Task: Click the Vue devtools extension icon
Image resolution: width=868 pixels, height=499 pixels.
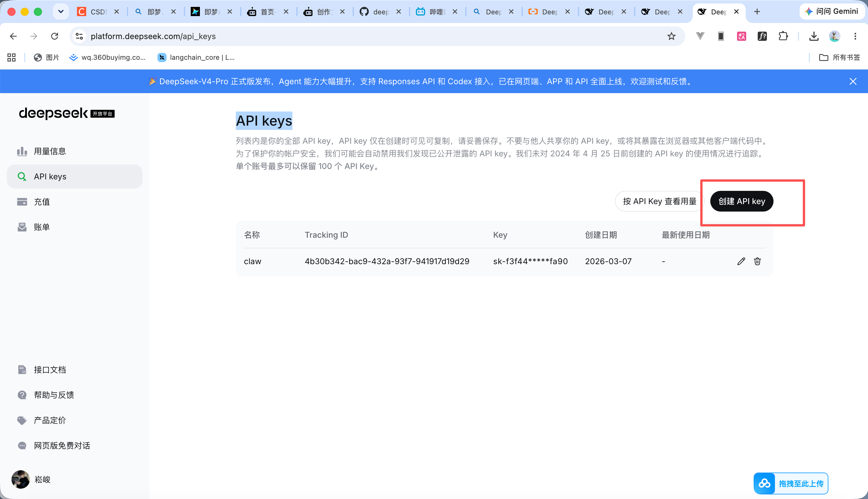Action: (700, 36)
